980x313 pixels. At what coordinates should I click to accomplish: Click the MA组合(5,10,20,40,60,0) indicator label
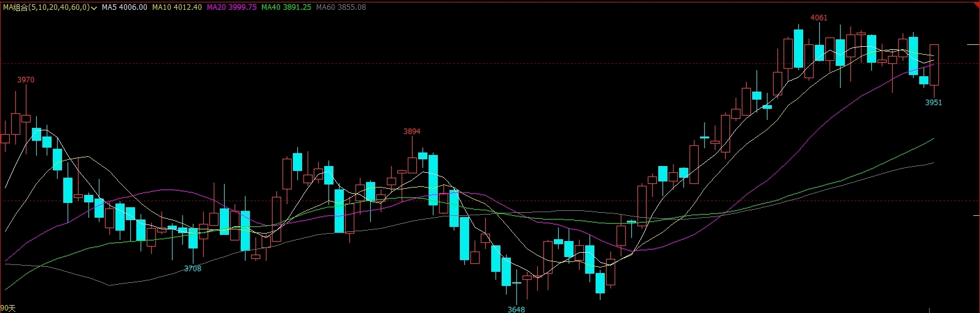[46, 7]
